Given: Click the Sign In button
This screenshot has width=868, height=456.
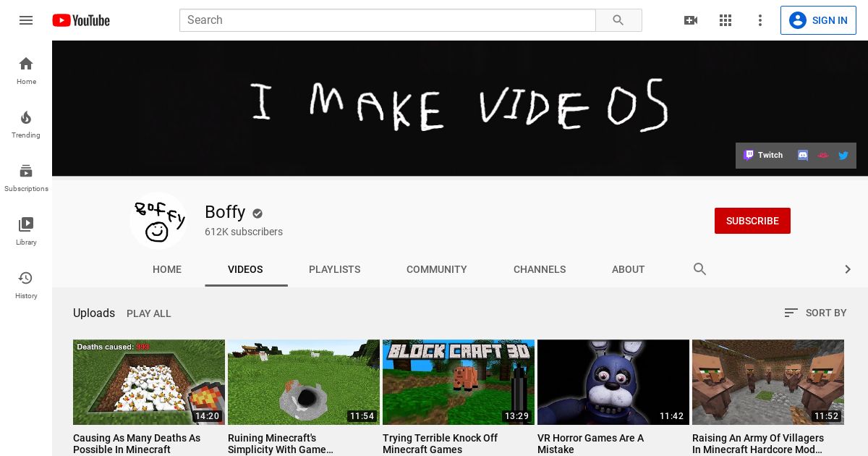Looking at the screenshot, I should pyautogui.click(x=818, y=20).
